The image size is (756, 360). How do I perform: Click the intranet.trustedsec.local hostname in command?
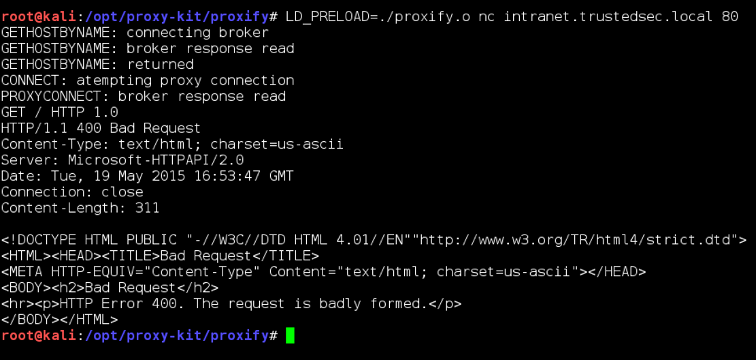(608, 17)
